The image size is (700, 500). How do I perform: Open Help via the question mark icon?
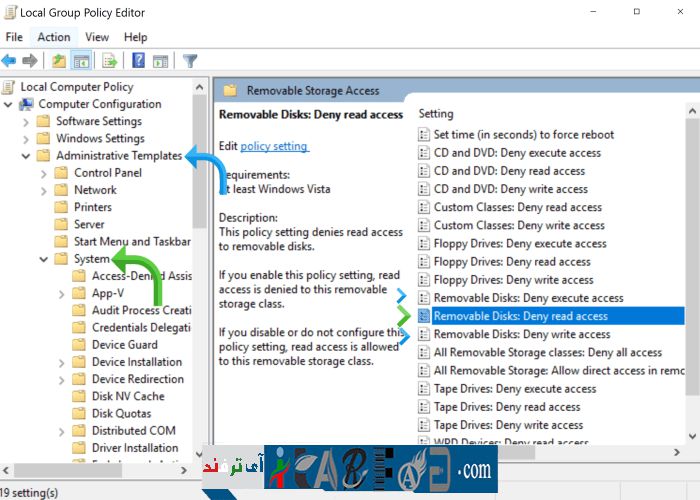[x=138, y=61]
